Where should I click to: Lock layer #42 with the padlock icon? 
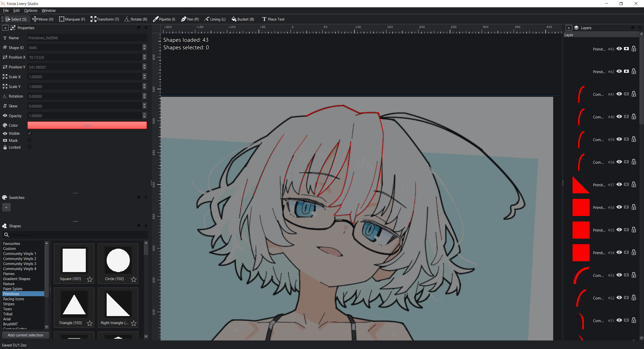click(x=634, y=71)
